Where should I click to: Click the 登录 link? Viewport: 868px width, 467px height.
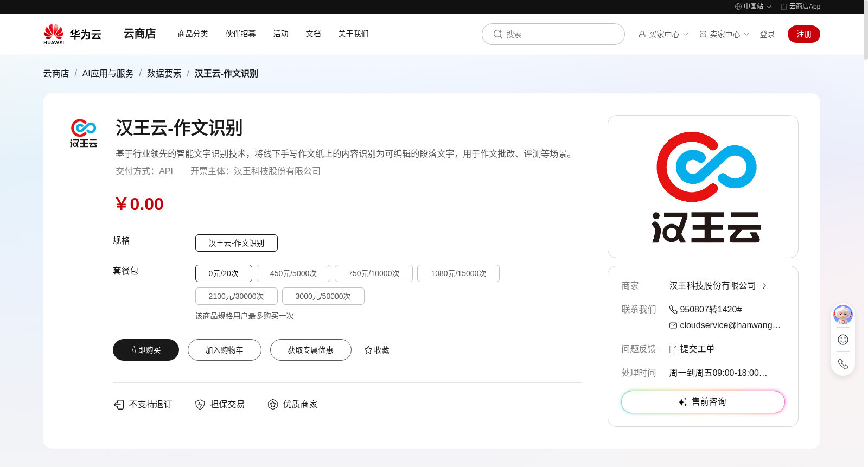click(x=767, y=34)
